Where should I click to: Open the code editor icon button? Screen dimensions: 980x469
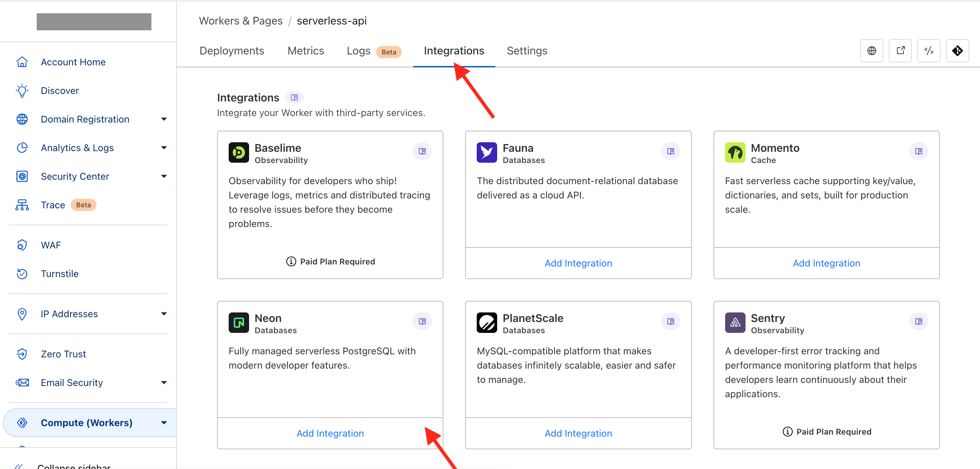point(929,50)
